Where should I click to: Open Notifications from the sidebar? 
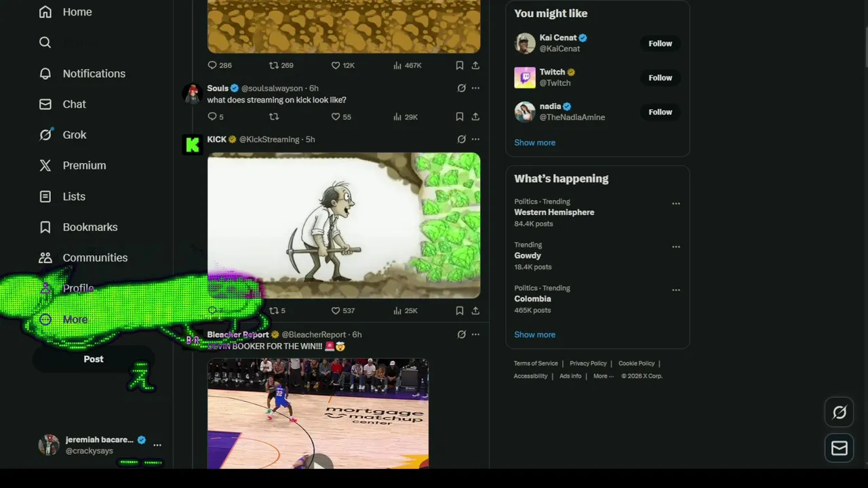pos(82,73)
